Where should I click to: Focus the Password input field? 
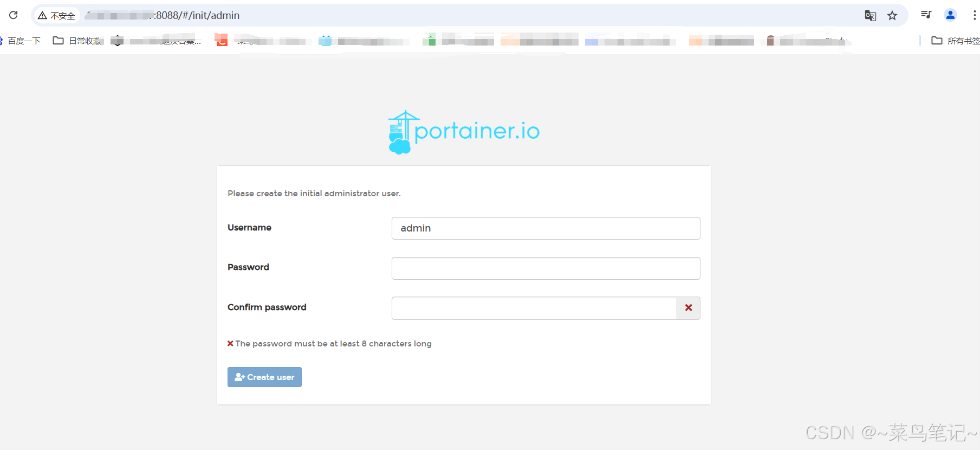click(x=546, y=268)
